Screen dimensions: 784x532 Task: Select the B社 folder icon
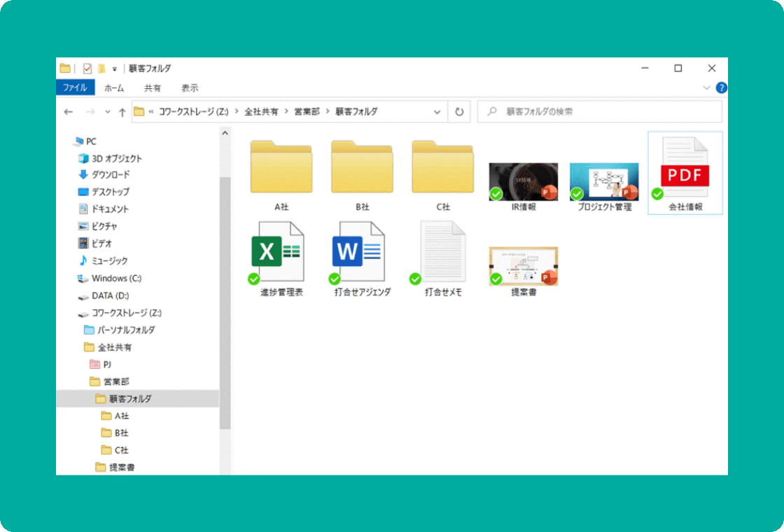click(362, 168)
